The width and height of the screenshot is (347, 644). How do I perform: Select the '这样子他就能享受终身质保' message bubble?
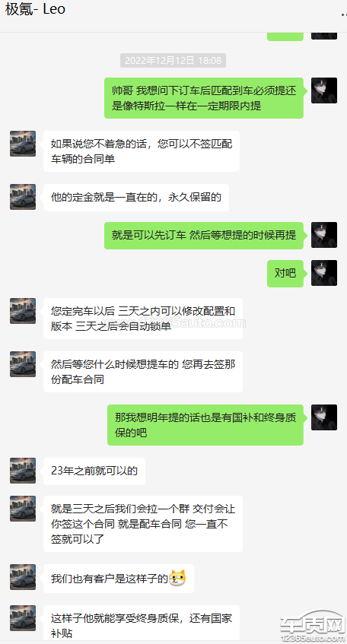pyautogui.click(x=143, y=624)
